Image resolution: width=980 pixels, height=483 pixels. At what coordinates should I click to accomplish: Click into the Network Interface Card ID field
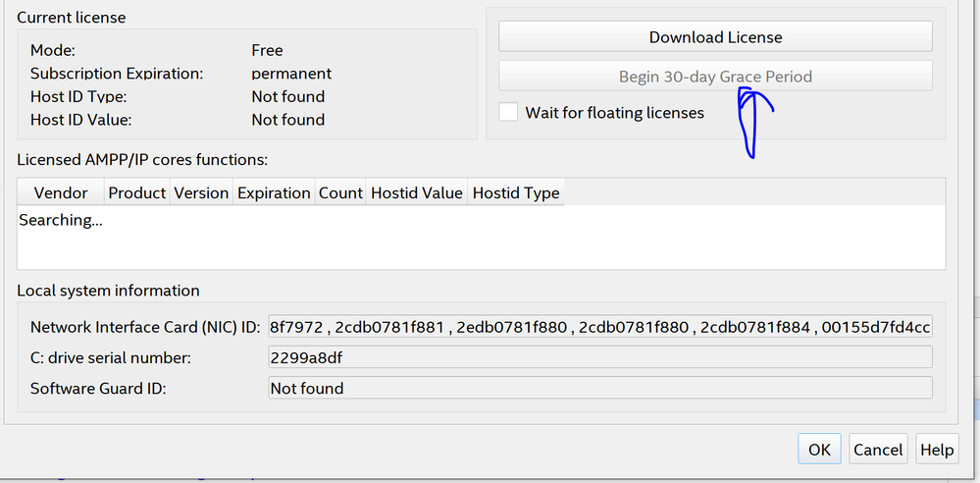(x=599, y=328)
